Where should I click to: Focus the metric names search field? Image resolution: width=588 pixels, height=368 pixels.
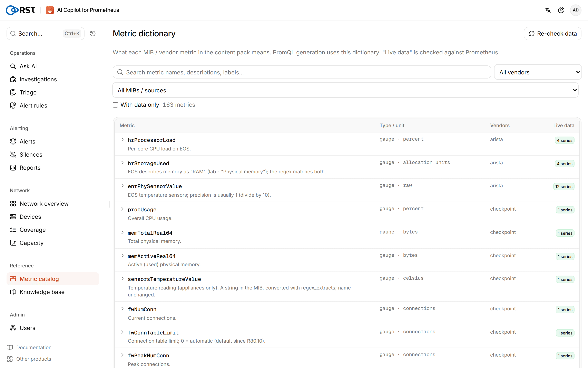click(302, 72)
